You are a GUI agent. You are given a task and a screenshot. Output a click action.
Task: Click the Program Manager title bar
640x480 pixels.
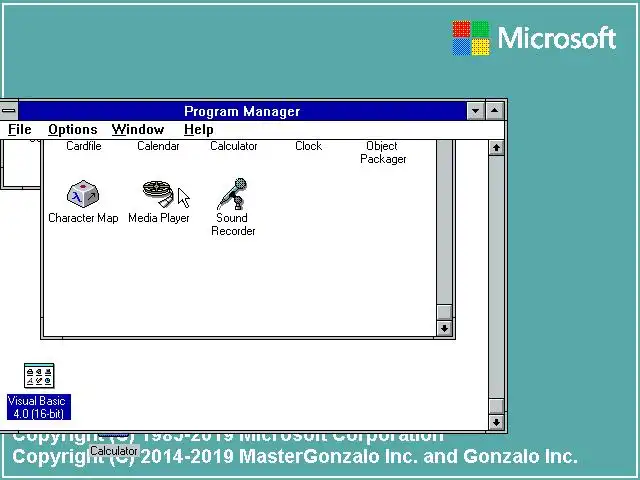tap(242, 111)
